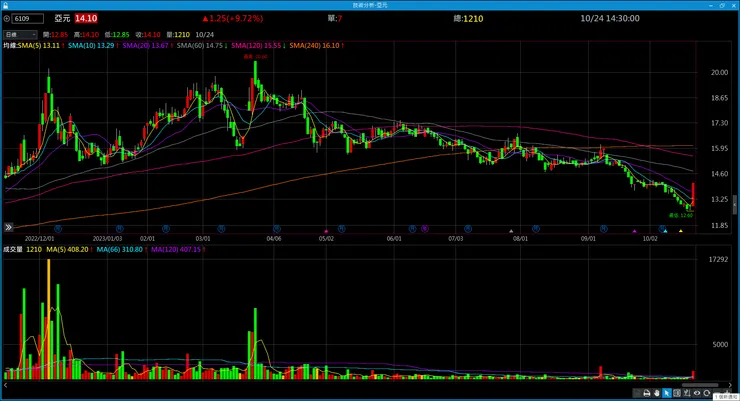Click the horizontal scrollbar thumb
The width and height of the screenshot is (740, 401).
[700, 385]
